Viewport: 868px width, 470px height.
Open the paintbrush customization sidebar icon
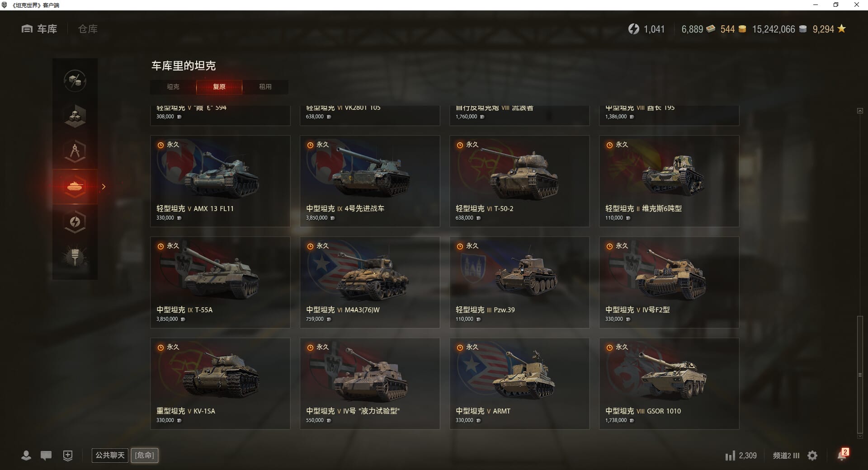[x=75, y=257]
